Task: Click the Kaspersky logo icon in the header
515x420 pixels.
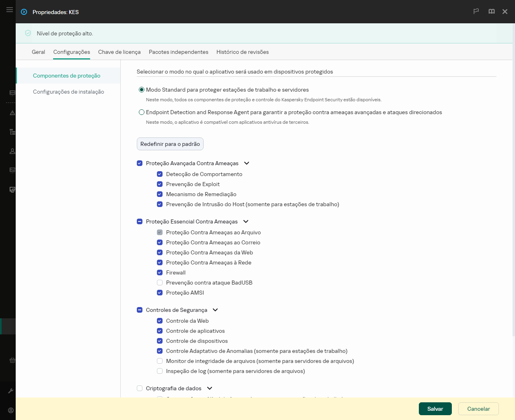Action: [23, 12]
